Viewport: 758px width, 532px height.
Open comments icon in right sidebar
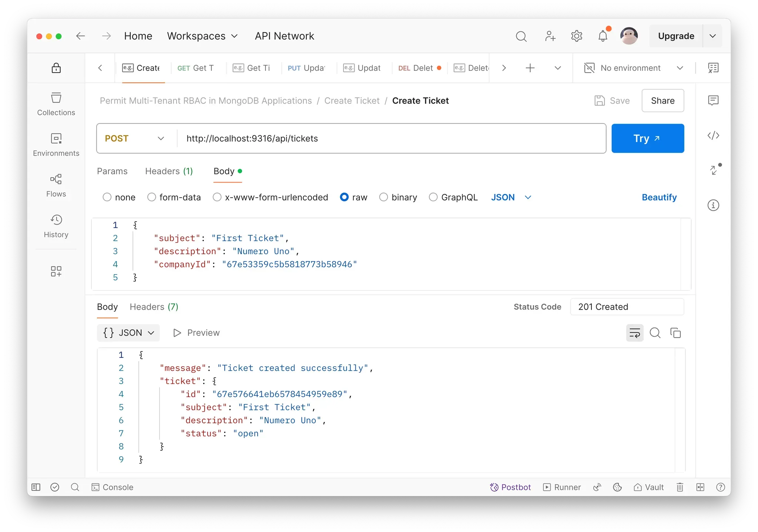click(713, 100)
